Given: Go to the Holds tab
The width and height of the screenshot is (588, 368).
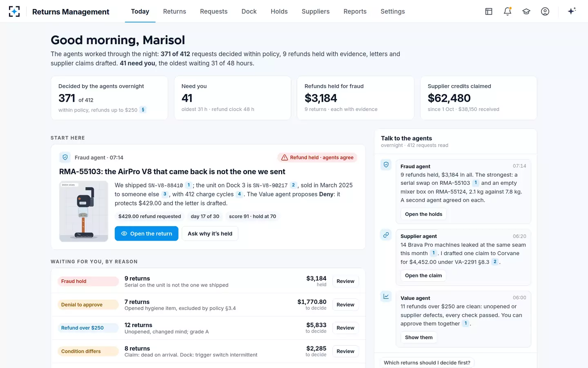Looking at the screenshot, I should (279, 11).
